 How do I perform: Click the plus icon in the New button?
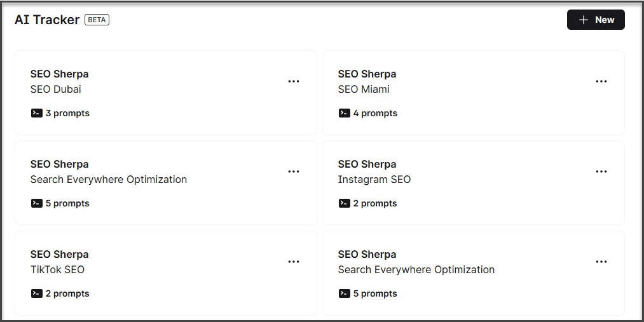pos(583,20)
